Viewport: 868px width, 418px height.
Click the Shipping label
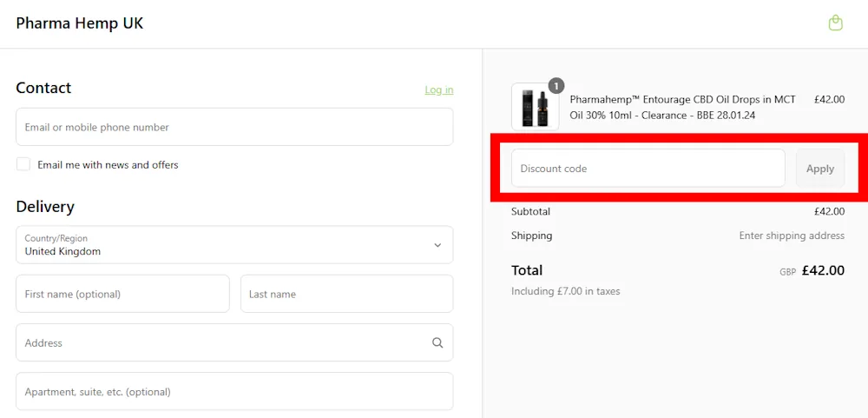(532, 236)
